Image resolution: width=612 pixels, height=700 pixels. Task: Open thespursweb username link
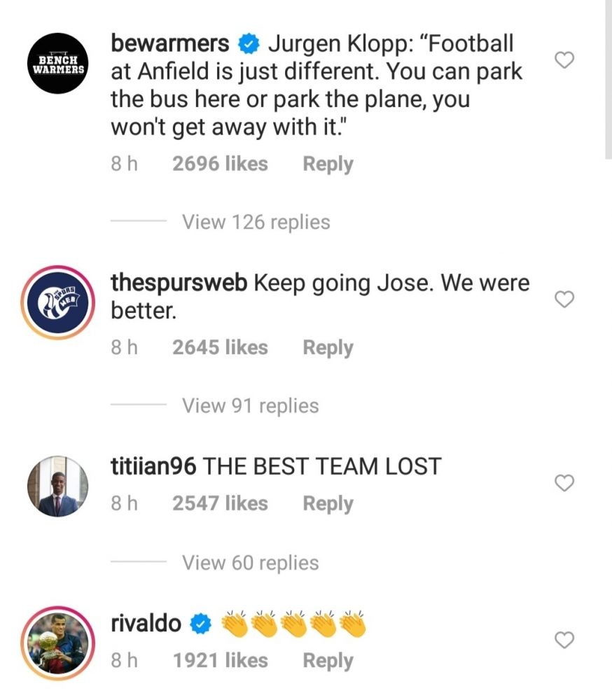(x=179, y=283)
